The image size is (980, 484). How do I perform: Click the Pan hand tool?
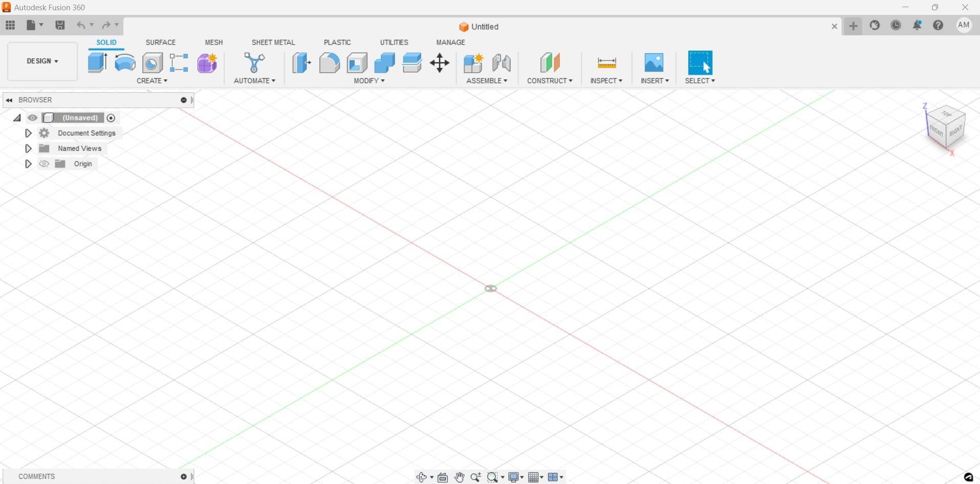coord(460,477)
